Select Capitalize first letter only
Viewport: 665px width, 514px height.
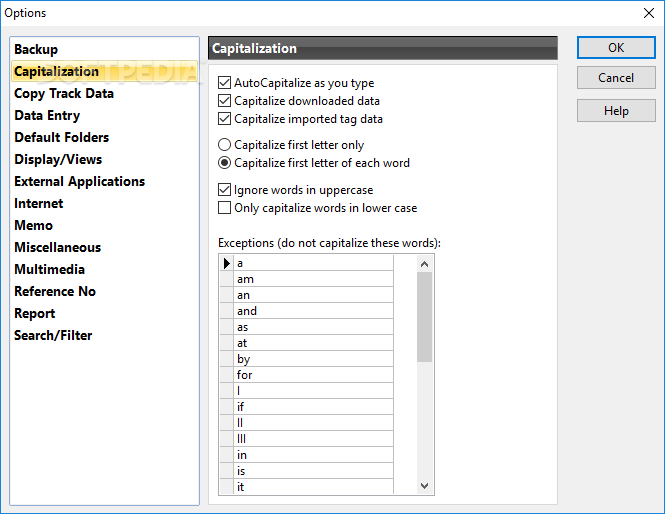click(225, 145)
